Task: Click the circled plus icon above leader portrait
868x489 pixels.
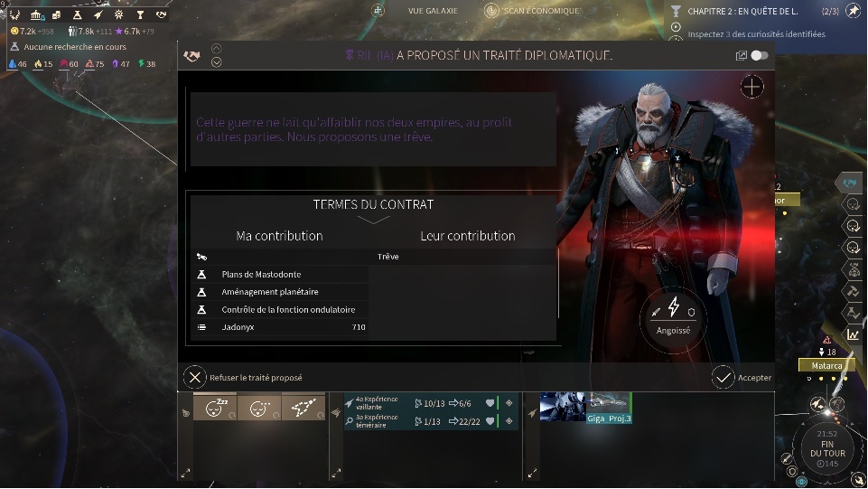Action: 751,87
